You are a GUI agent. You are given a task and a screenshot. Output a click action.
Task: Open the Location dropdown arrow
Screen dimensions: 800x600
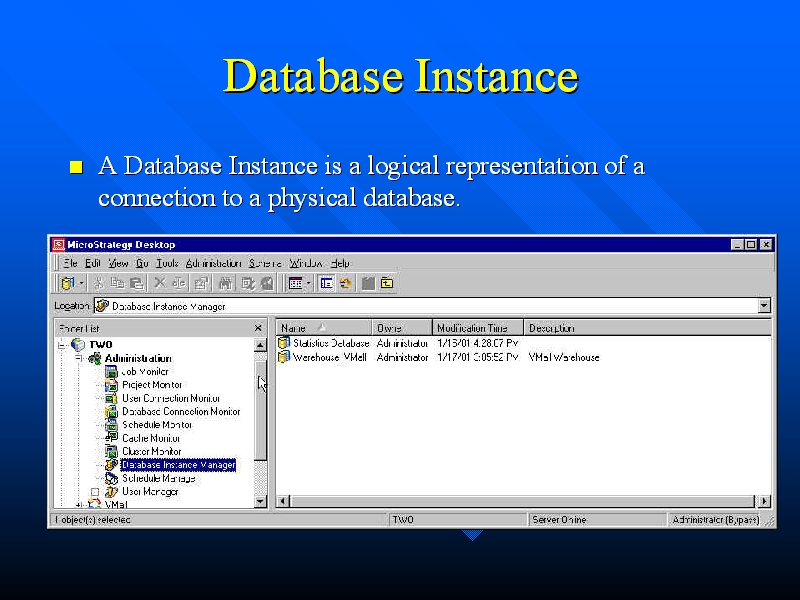tap(764, 306)
